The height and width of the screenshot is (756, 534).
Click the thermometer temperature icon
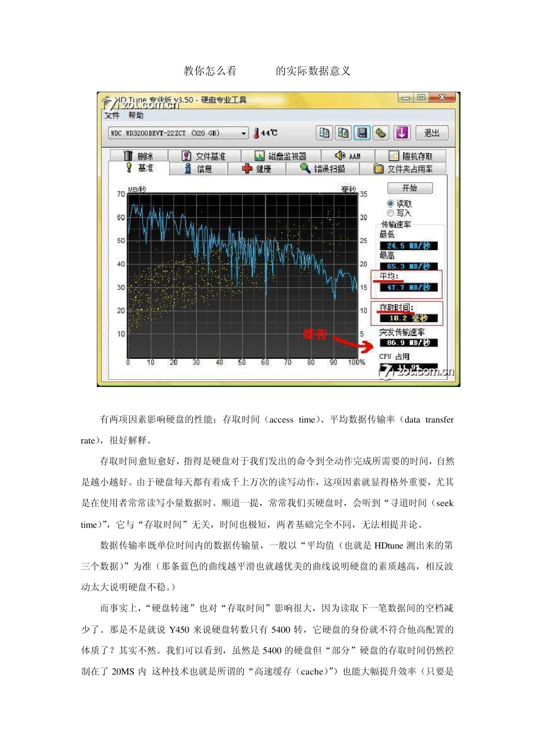256,133
